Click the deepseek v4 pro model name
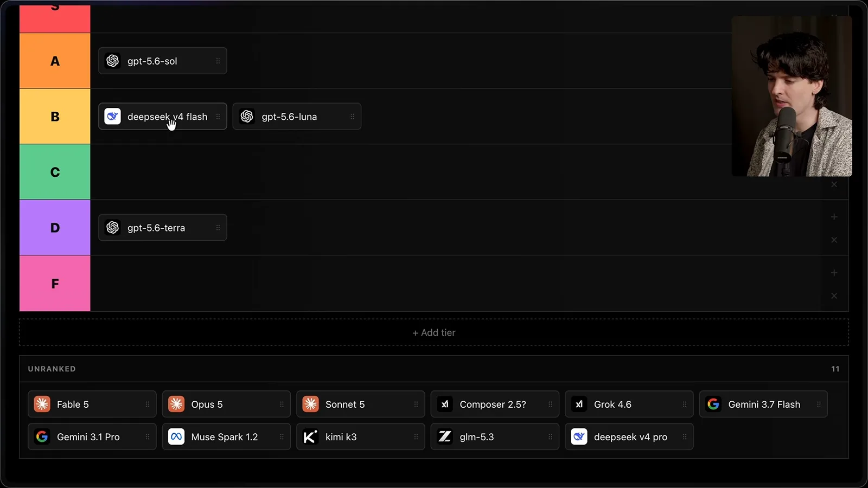This screenshot has height=488, width=868. click(x=630, y=436)
